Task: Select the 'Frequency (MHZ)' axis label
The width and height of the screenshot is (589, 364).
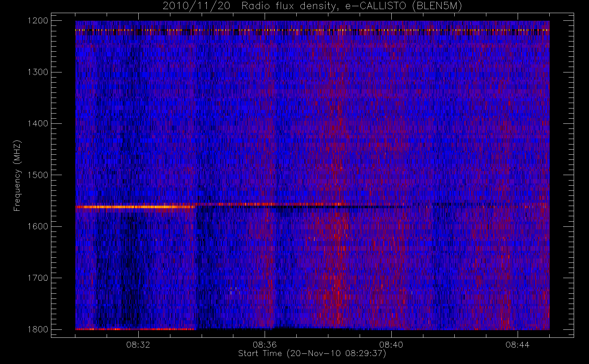Action: 17,175
